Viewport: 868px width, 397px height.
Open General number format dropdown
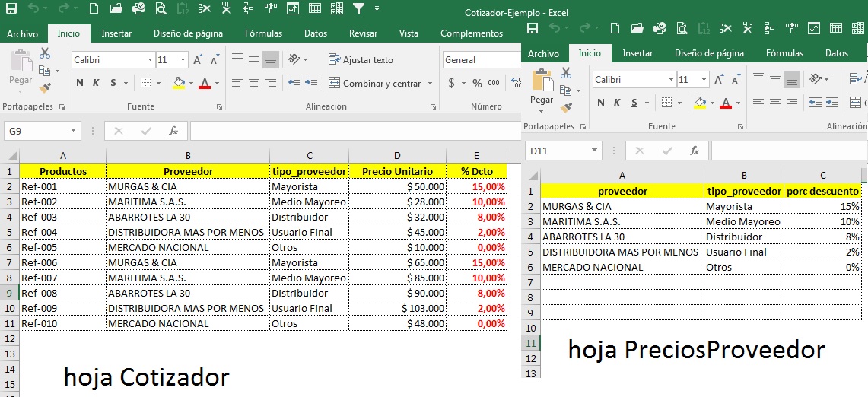tap(482, 60)
